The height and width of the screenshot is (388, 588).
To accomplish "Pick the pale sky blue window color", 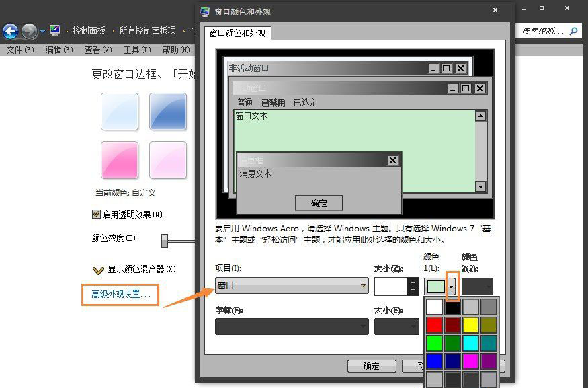I will [x=120, y=112].
